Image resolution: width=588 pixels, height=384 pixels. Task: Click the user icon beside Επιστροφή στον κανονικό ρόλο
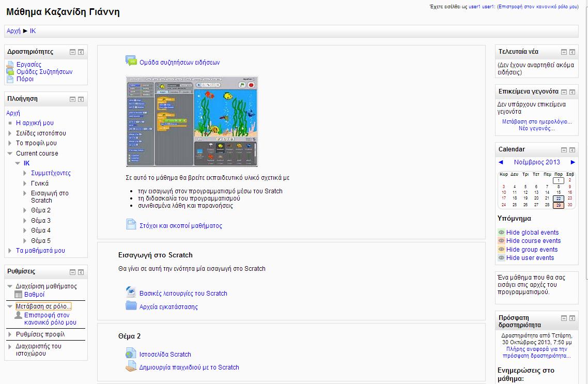point(19,315)
